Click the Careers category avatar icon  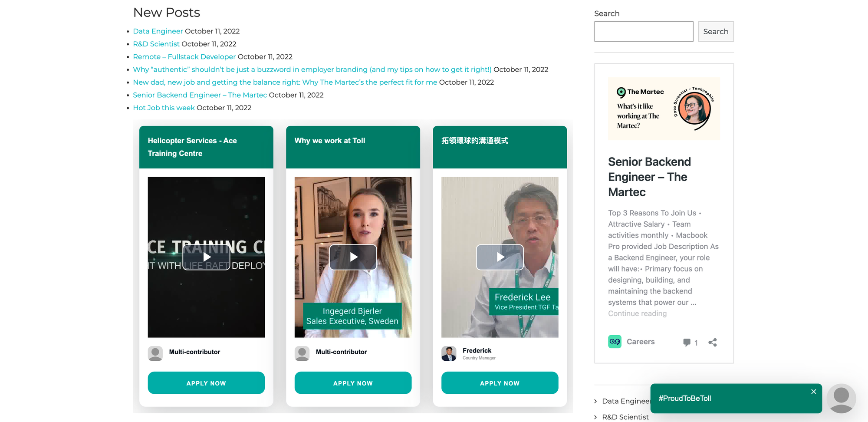(615, 342)
